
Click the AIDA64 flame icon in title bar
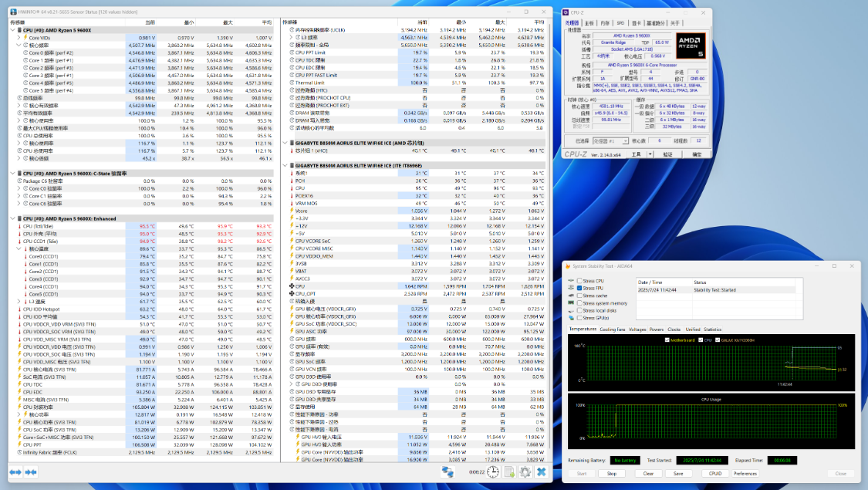tap(567, 265)
